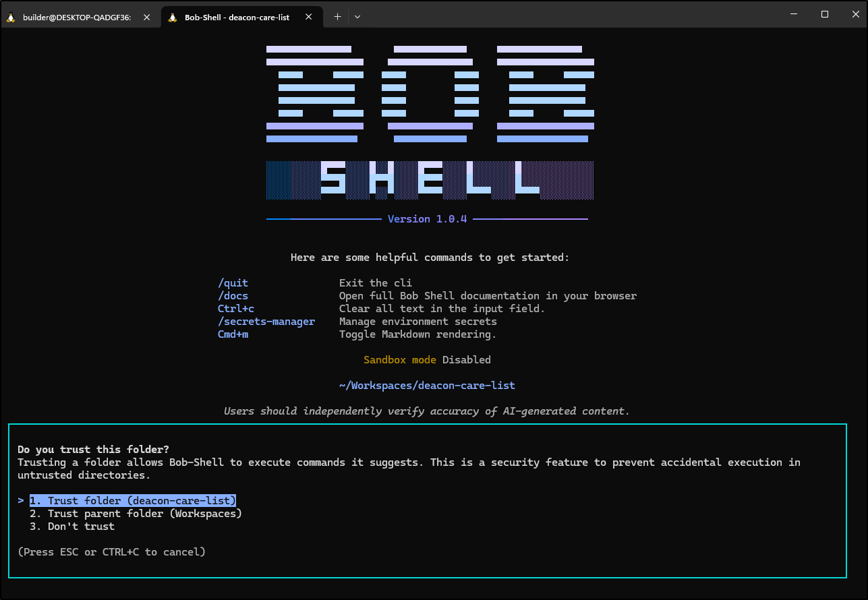Switch to the builder@DESKTOP-QADGF36 tab
This screenshot has height=600, width=868.
(81, 17)
